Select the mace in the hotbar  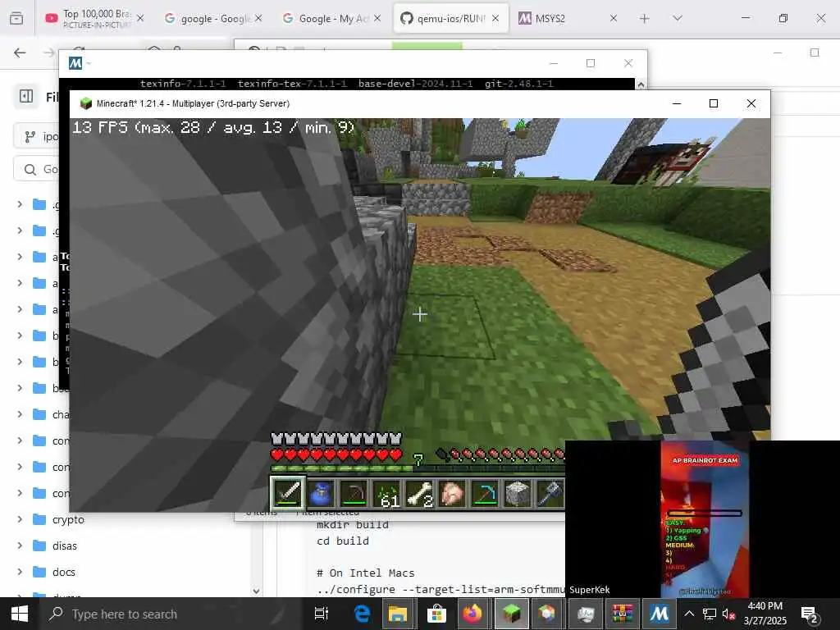point(550,492)
